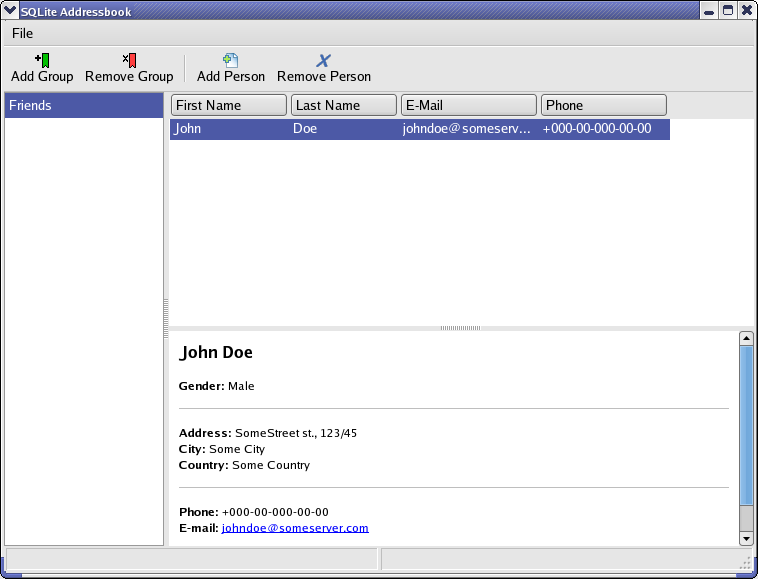Open the johndoe@someserver.com email link
This screenshot has height=579, width=758.
click(295, 528)
